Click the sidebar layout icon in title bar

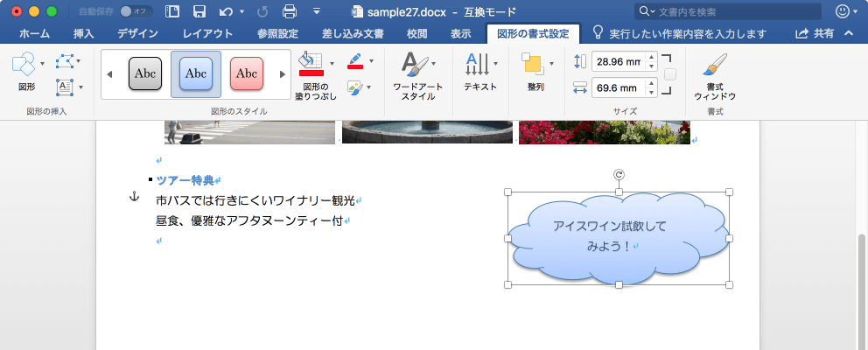(x=172, y=11)
